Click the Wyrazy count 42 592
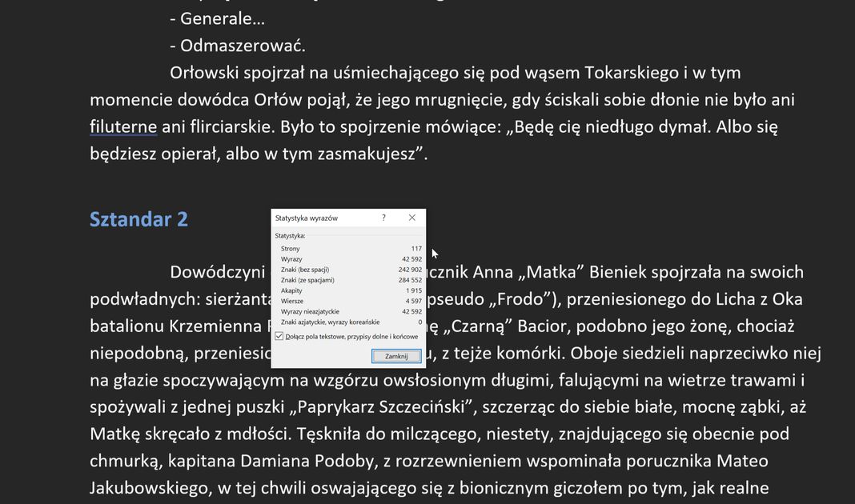 [x=411, y=259]
